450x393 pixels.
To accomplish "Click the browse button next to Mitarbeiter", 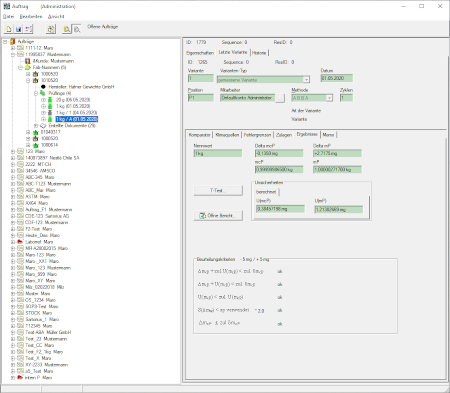I will pos(280,98).
